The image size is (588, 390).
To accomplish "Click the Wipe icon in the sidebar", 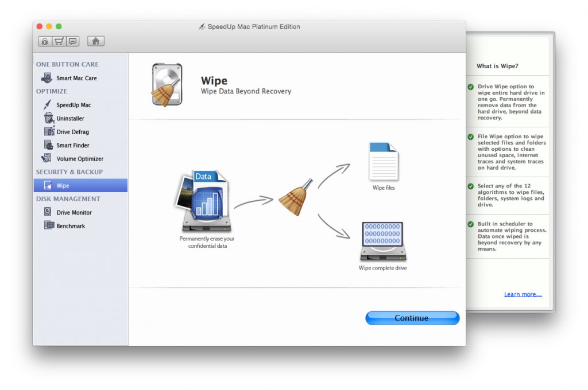I will point(48,185).
